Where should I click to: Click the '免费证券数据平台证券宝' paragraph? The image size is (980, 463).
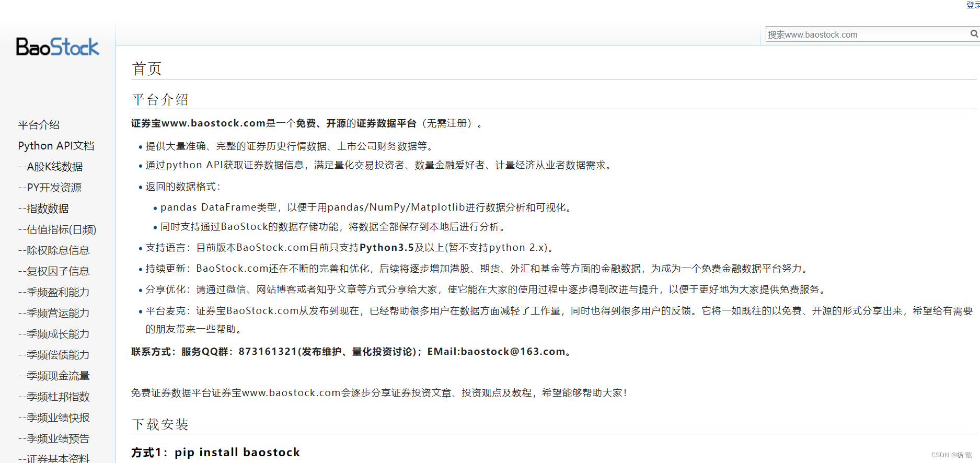[x=379, y=393]
